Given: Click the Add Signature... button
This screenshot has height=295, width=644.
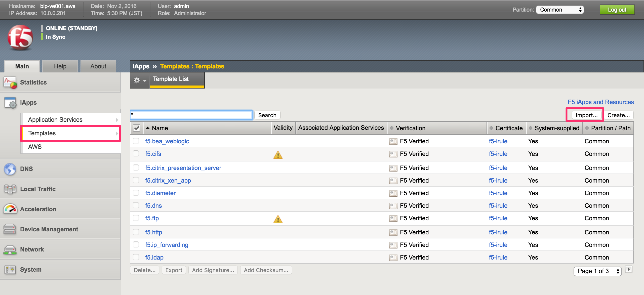Looking at the screenshot, I should point(213,270).
